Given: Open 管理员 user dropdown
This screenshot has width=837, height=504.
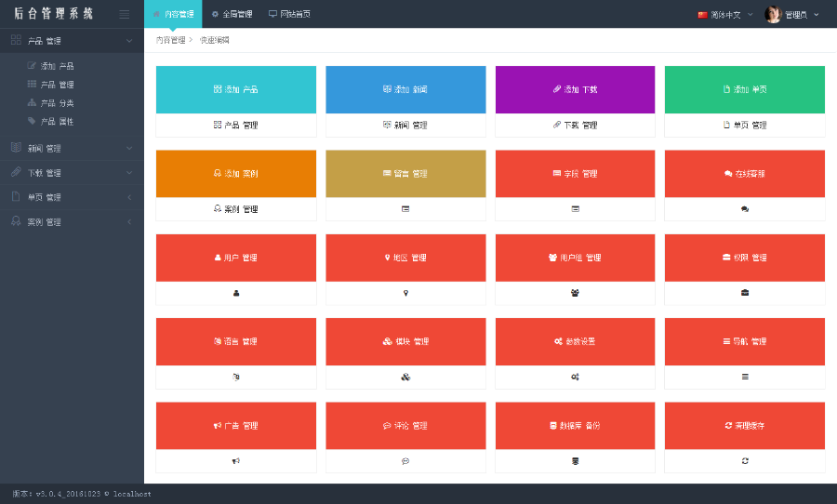Looking at the screenshot, I should pyautogui.click(x=801, y=15).
